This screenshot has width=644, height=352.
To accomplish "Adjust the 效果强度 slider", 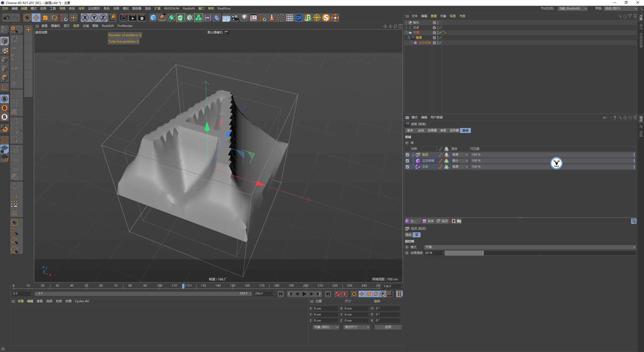I will (483, 253).
